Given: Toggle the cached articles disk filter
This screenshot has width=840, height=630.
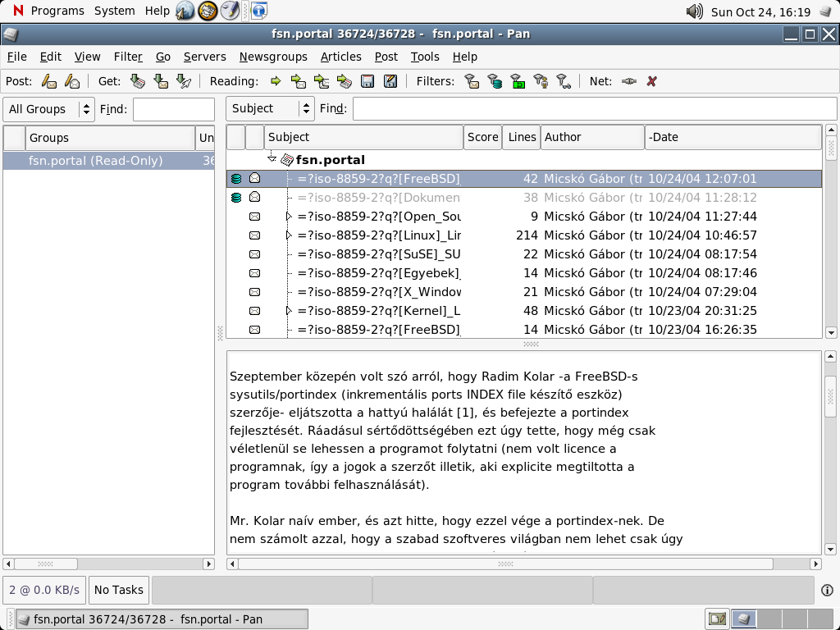Looking at the screenshot, I should pos(495,81).
